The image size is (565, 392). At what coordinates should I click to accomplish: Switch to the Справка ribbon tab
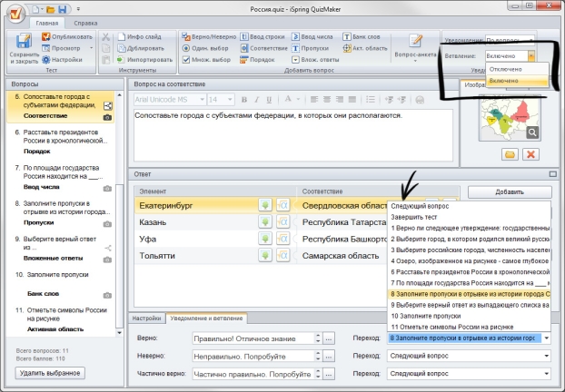click(x=85, y=23)
